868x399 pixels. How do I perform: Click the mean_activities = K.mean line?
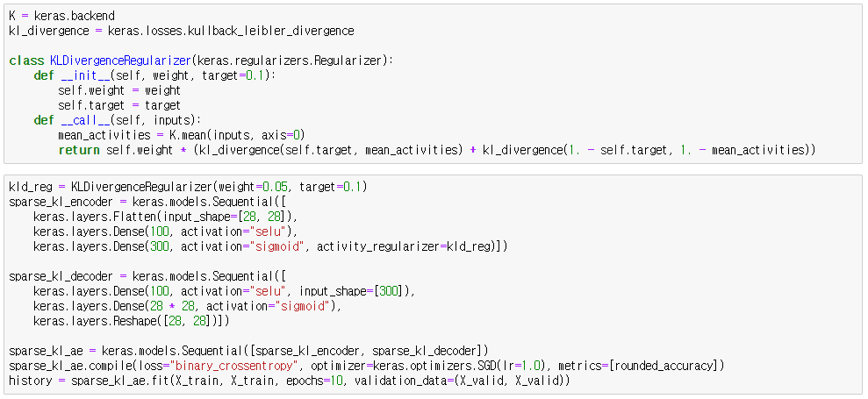coord(182,136)
